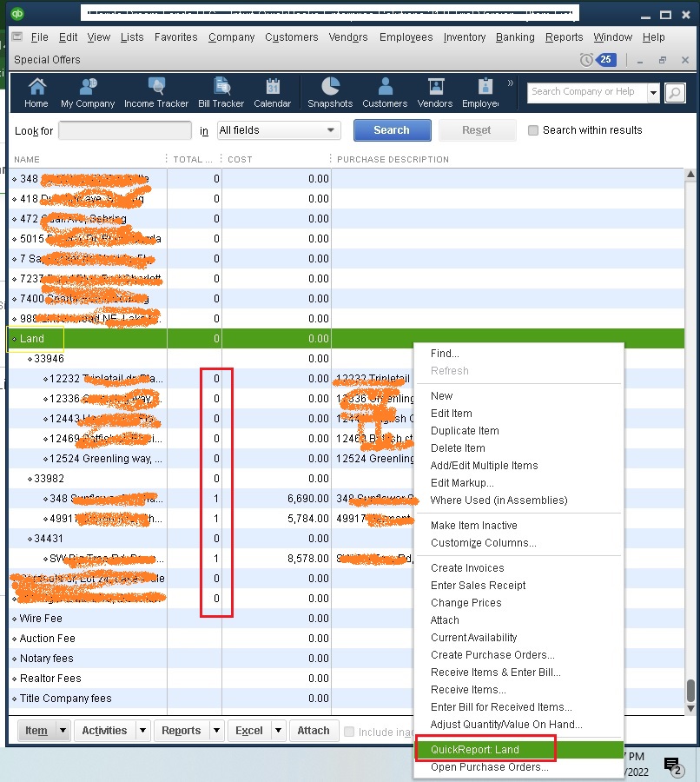Click the blue Search button
This screenshot has width=700, height=782.
click(393, 129)
